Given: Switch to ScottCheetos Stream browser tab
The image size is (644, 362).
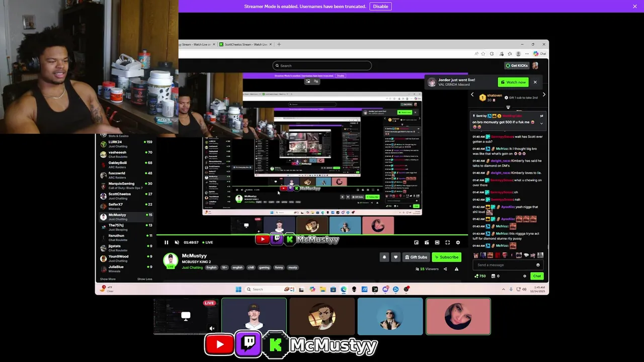Looking at the screenshot, I should pyautogui.click(x=245, y=44).
